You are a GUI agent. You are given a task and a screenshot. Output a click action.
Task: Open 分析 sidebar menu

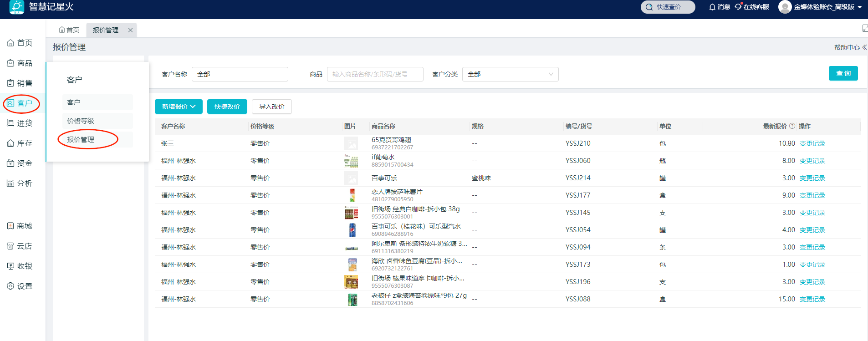(20, 183)
